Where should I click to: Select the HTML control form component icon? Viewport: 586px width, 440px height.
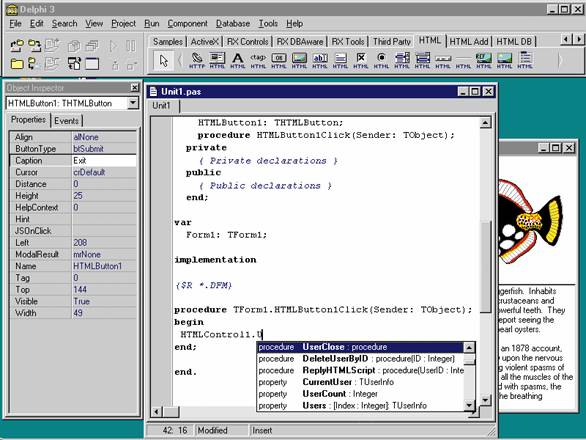pyautogui.click(x=217, y=61)
